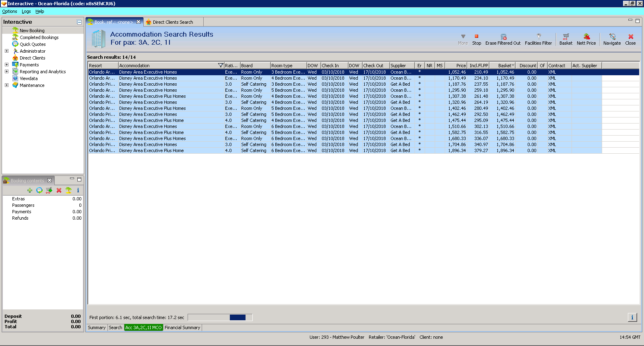Close the Book. ref. <none> tab
Image resolution: width=644 pixels, height=346 pixels.
click(x=138, y=22)
